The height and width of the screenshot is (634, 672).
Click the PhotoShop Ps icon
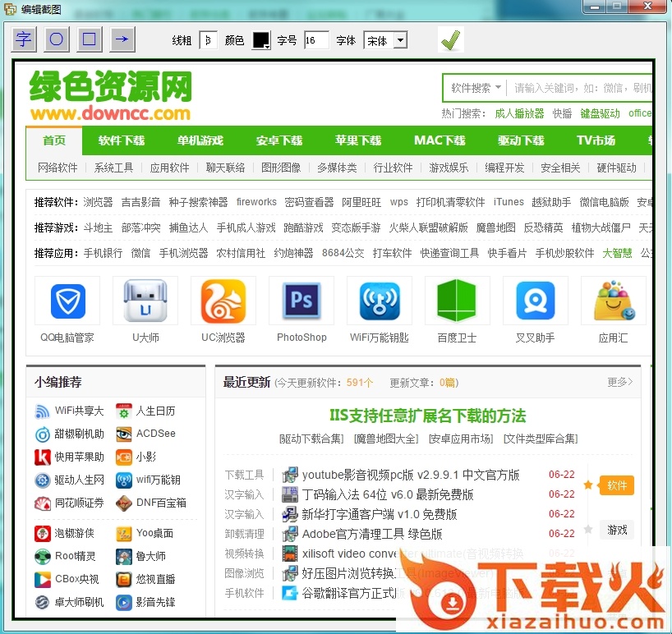[301, 301]
